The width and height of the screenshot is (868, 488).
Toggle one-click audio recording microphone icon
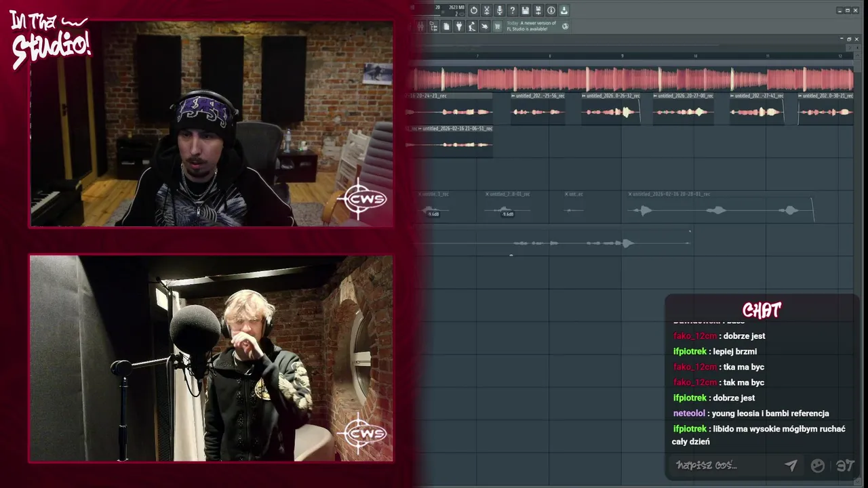(x=500, y=10)
